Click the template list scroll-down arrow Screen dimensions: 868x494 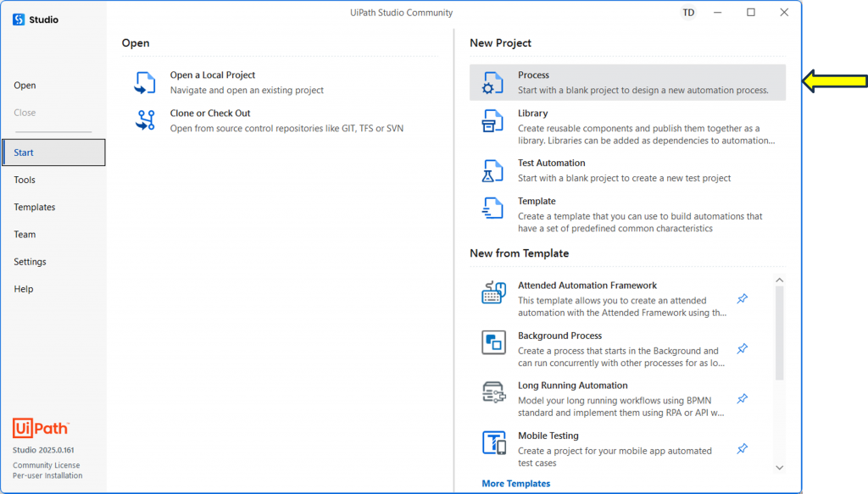[x=780, y=468]
